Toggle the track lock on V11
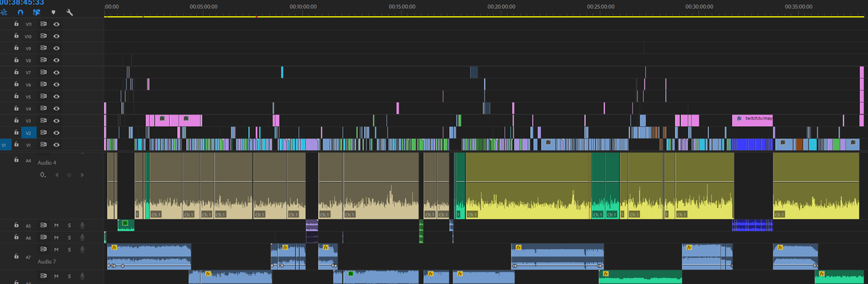 [16, 24]
